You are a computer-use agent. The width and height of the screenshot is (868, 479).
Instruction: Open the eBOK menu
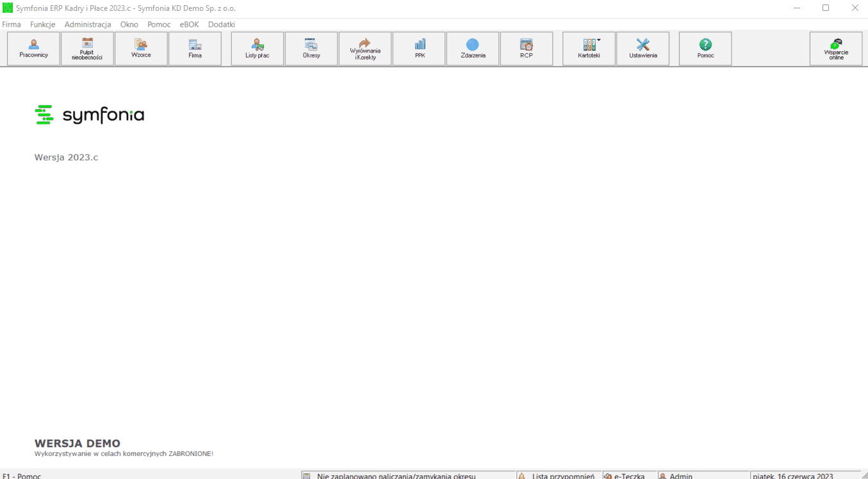(190, 24)
